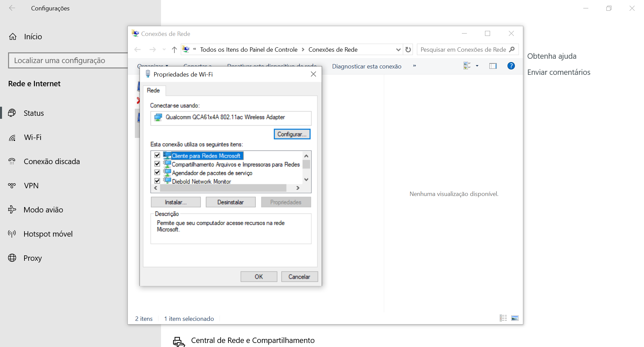Click Cancelar in Wi-Fi properties
Viewport: 644px width, 347px height.
[300, 277]
